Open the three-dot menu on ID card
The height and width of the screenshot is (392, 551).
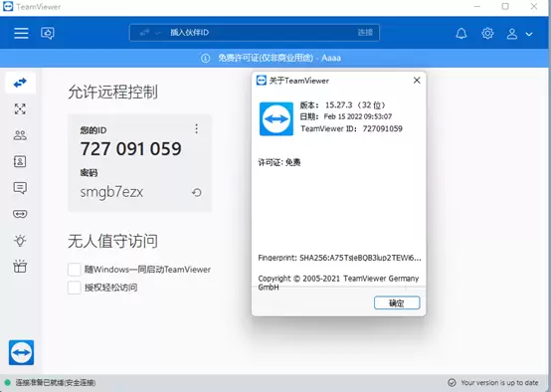[x=197, y=128]
